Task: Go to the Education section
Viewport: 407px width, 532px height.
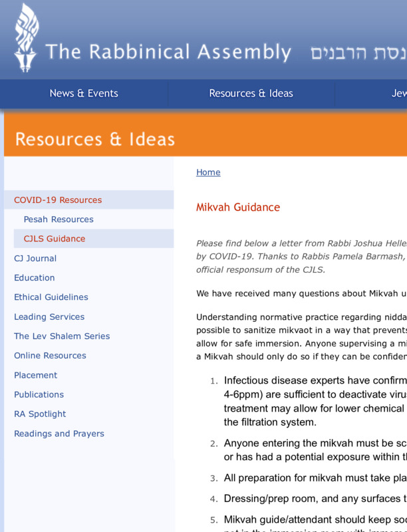Action: tap(35, 277)
